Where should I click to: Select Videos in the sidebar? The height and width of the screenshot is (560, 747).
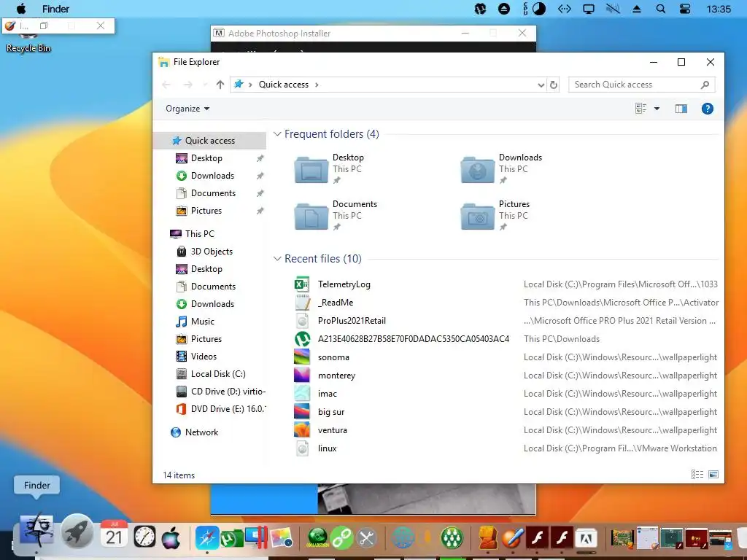[204, 356]
